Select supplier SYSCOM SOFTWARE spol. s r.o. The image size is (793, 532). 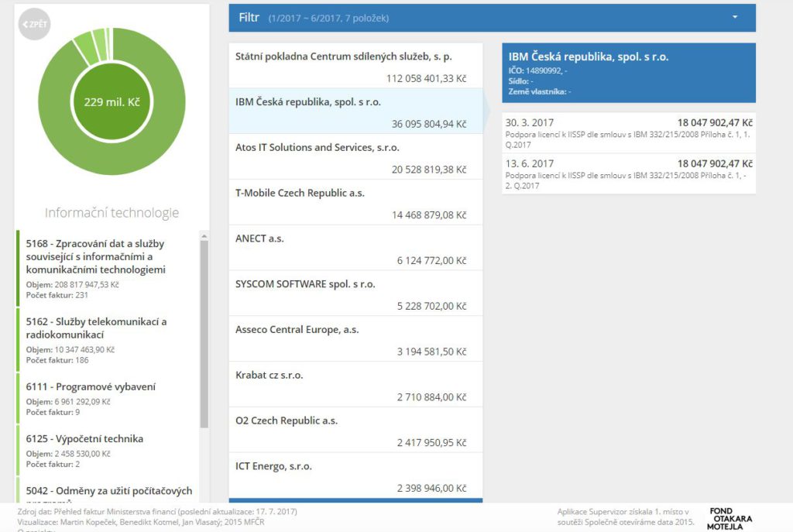355,293
